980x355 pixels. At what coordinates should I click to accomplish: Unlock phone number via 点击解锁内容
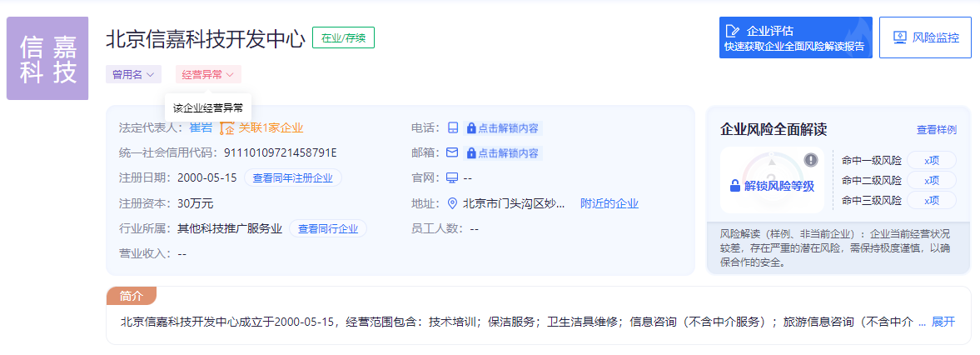click(x=502, y=128)
